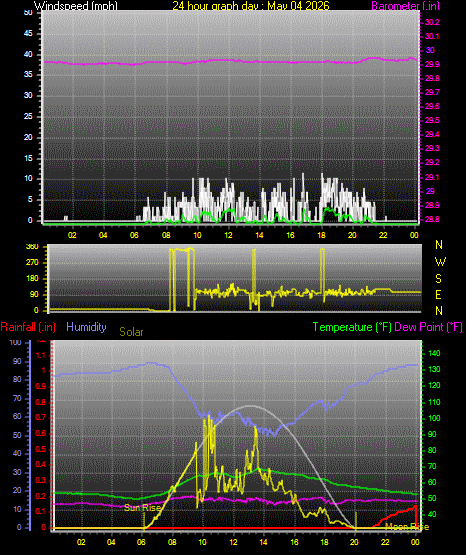The width and height of the screenshot is (466, 555).
Task: Click the W wind direction letter
Action: click(440, 262)
